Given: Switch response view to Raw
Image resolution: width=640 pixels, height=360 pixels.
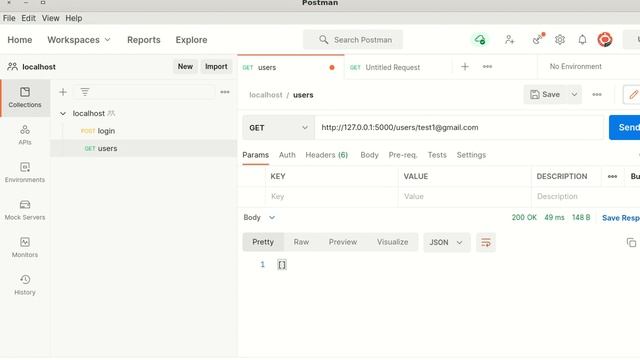Looking at the screenshot, I should (301, 242).
